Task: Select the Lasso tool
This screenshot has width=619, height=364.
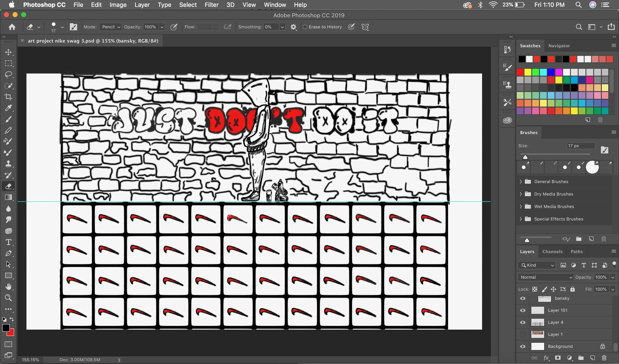Action: pos(8,75)
